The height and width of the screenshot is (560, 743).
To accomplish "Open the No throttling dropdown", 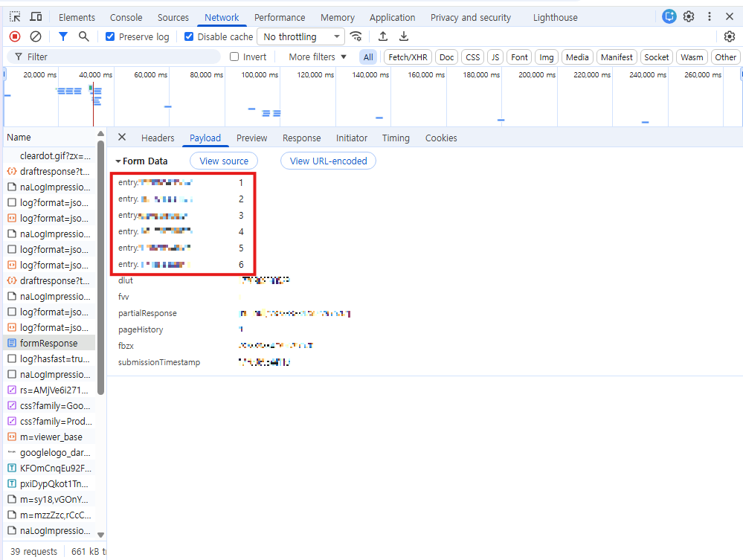I will [300, 36].
